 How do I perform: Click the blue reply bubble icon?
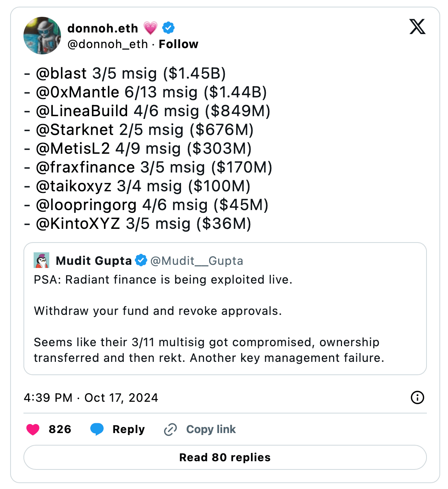coord(97,430)
